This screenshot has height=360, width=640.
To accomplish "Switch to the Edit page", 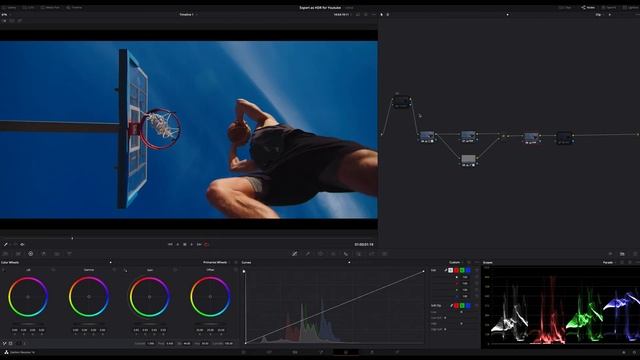I will coord(295,352).
